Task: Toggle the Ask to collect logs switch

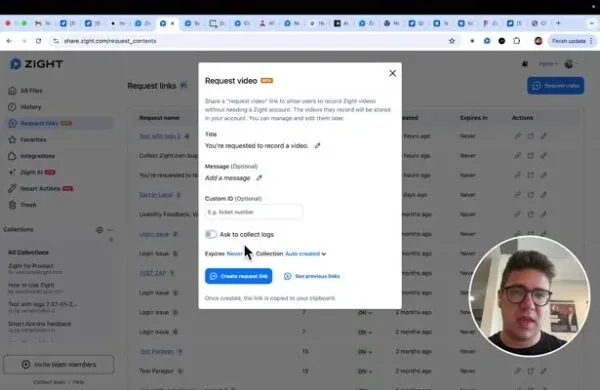Action: (x=211, y=234)
